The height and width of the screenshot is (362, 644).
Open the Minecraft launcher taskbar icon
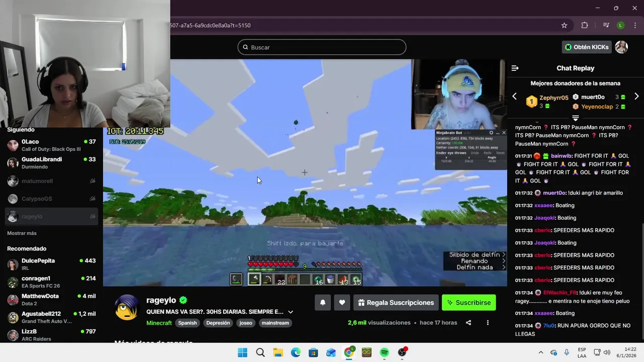coord(367,352)
